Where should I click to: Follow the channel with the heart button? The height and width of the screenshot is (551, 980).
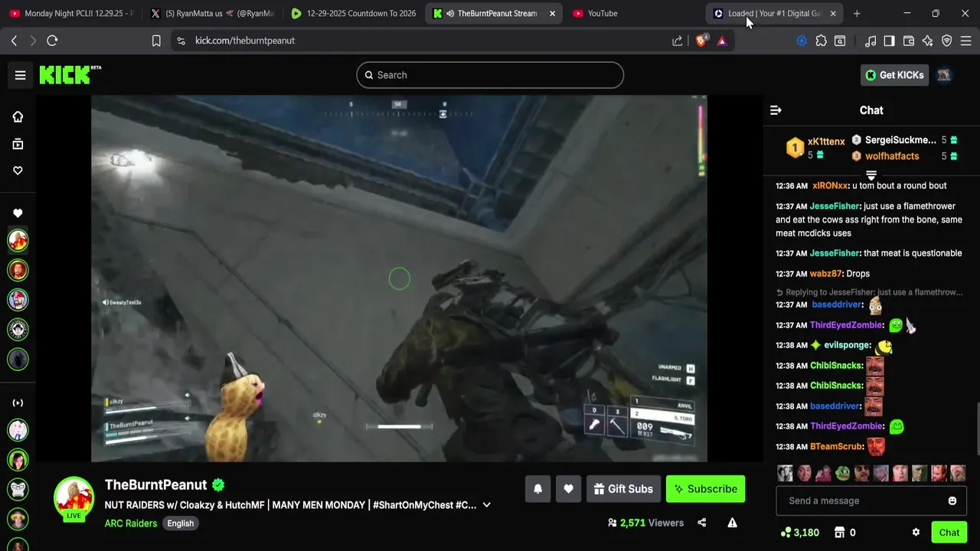click(568, 489)
